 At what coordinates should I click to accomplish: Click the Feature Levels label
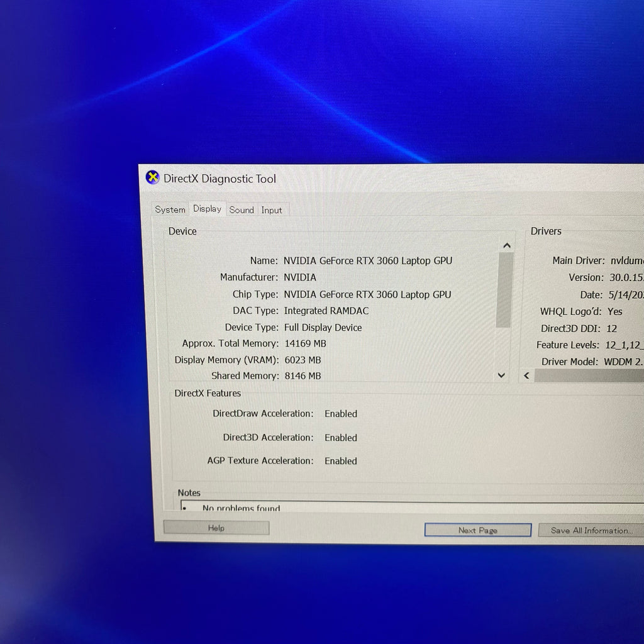coord(568,345)
